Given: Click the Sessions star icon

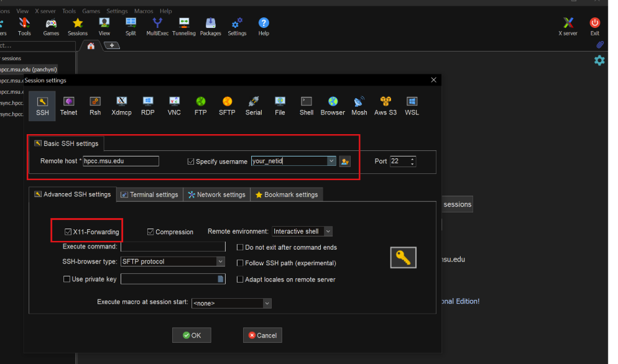Looking at the screenshot, I should 78,23.
